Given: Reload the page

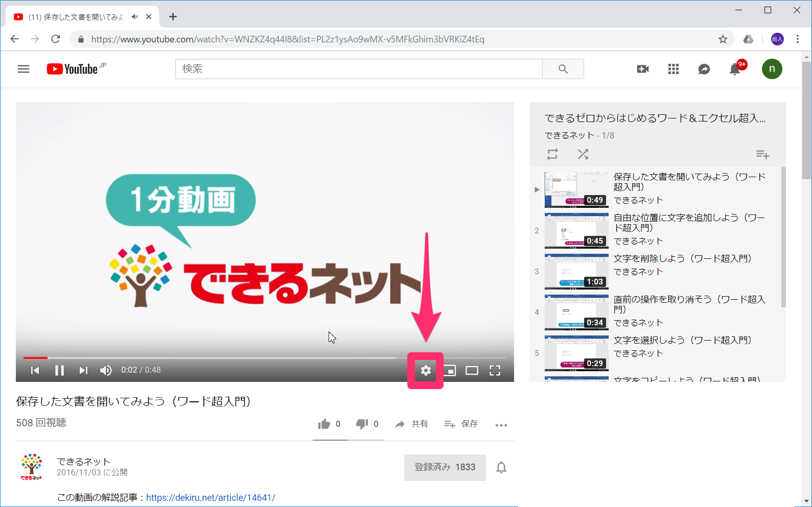Looking at the screenshot, I should click(56, 39).
